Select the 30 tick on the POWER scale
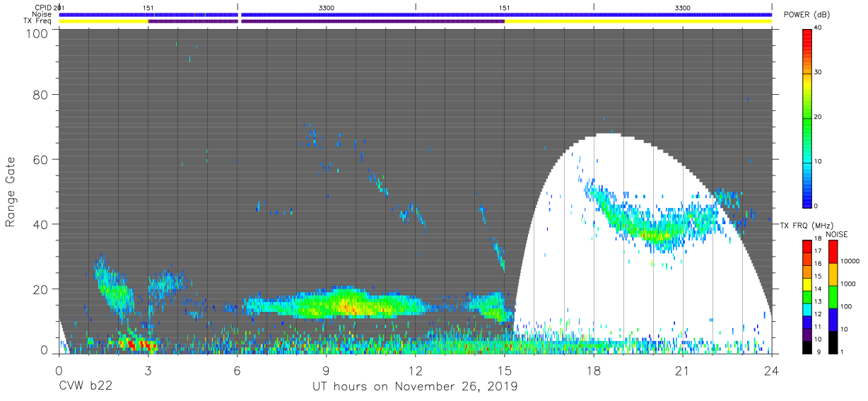 click(x=819, y=72)
